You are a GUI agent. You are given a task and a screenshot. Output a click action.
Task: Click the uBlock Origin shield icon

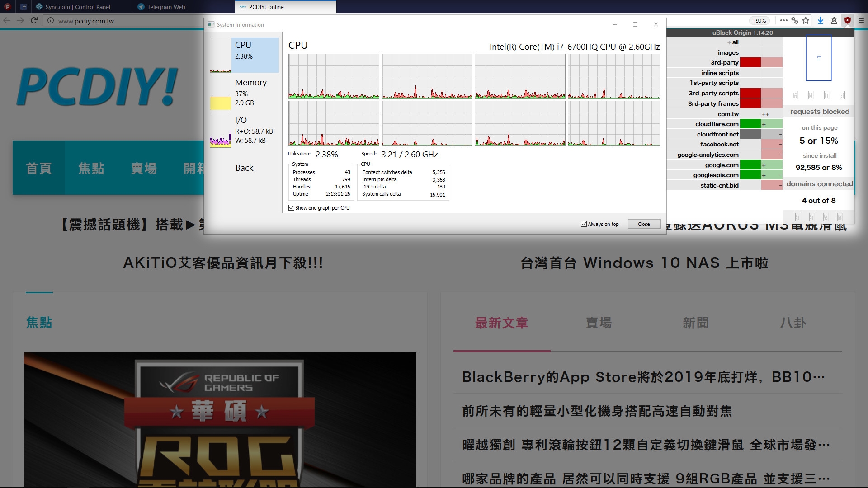click(x=848, y=20)
